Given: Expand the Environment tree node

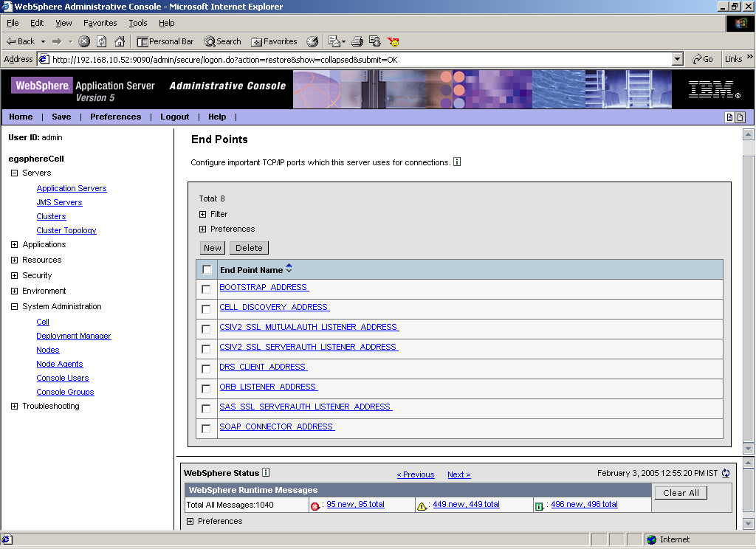Looking at the screenshot, I should coord(15,291).
